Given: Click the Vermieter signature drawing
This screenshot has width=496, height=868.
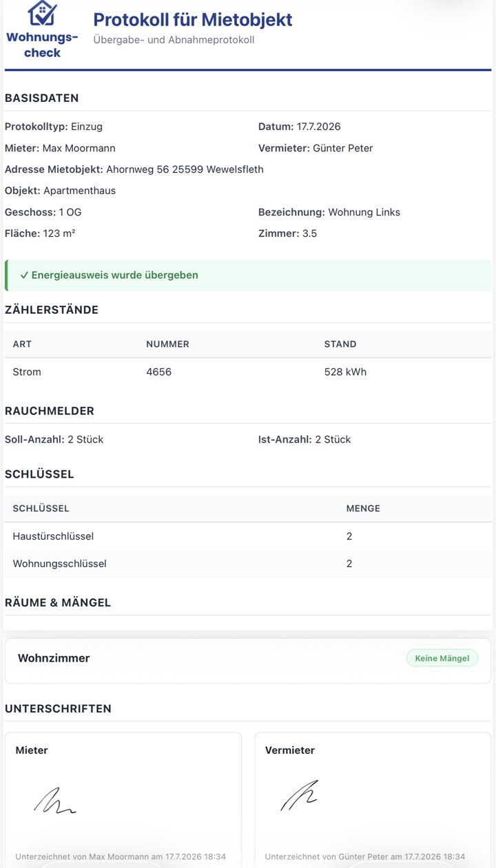Looking at the screenshot, I should pyautogui.click(x=300, y=795).
